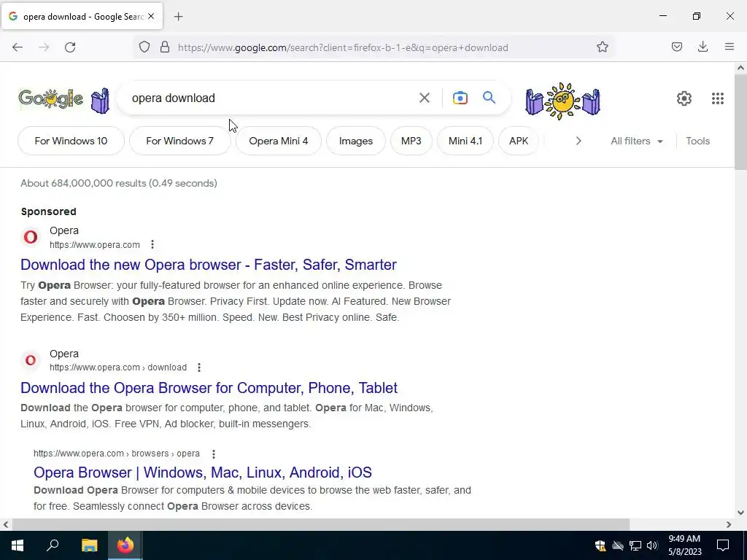The height and width of the screenshot is (560, 747).
Task: Click the Opera favicon of the download result
Action: [31, 360]
